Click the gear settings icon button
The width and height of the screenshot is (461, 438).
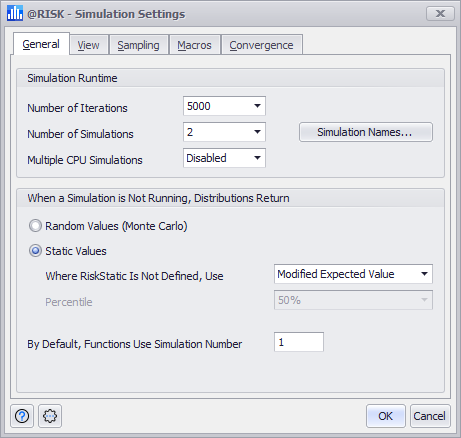tap(50, 416)
